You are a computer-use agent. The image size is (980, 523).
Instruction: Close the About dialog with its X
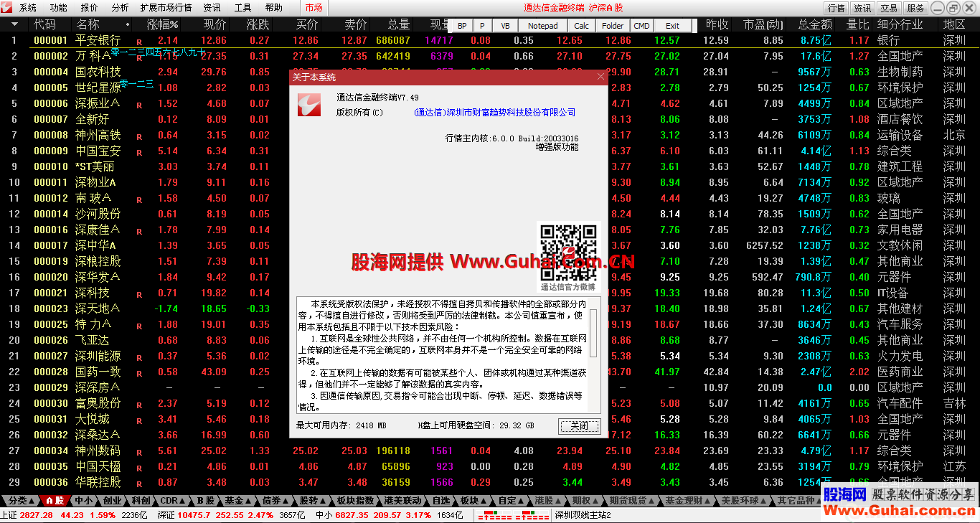[x=600, y=77]
